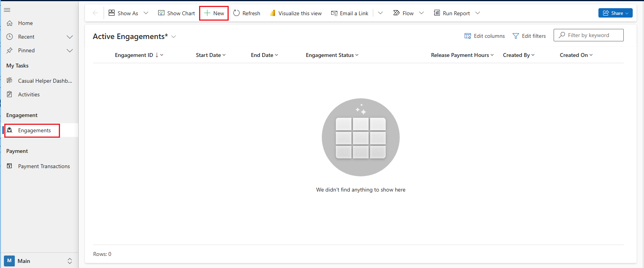Open Casual Helper Dashboard nav item
Viewport: 644px width, 268px height.
(x=45, y=81)
